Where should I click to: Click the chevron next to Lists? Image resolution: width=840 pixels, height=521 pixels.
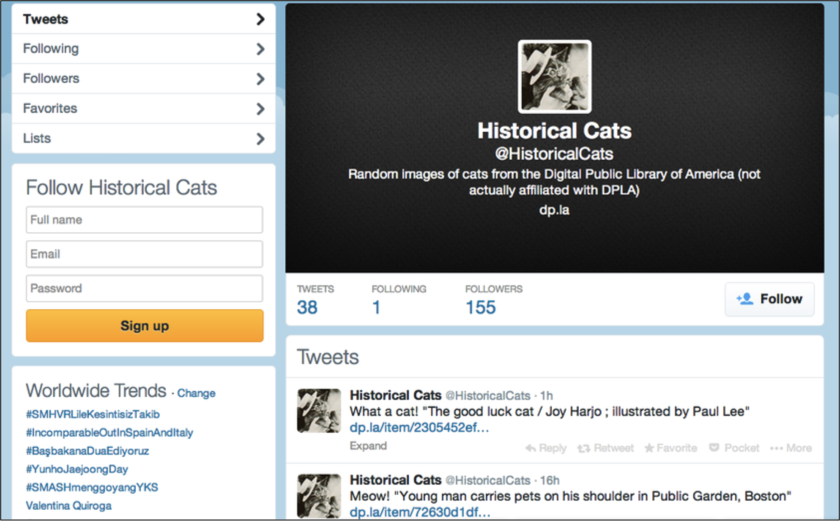pos(260,139)
